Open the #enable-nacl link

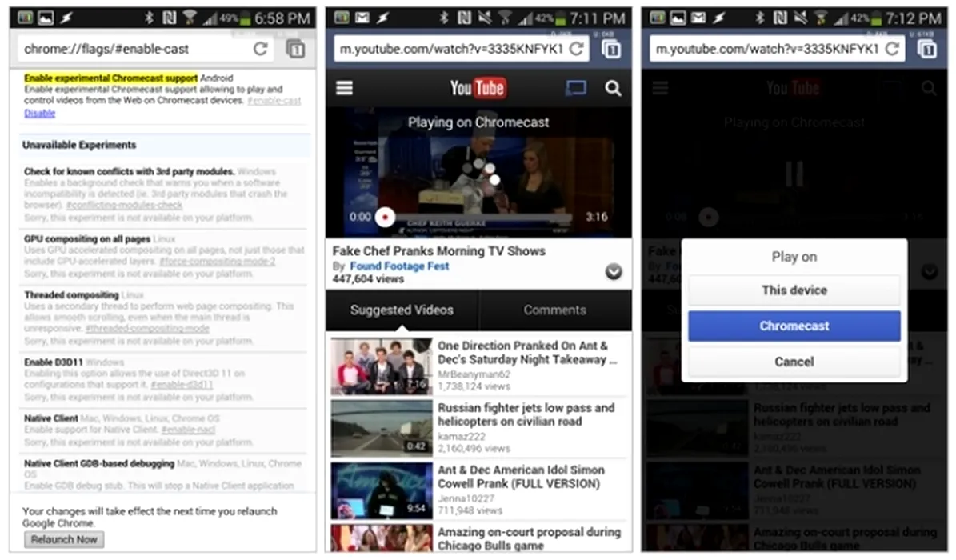[x=188, y=430]
